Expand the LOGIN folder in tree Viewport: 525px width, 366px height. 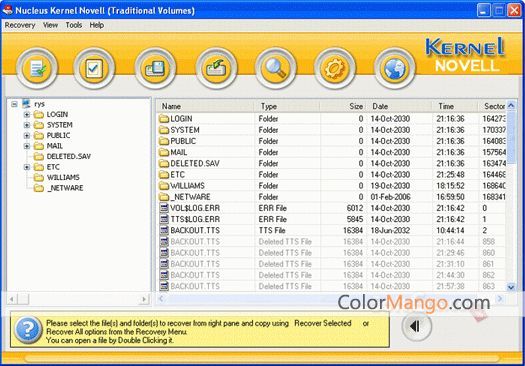(x=27, y=115)
